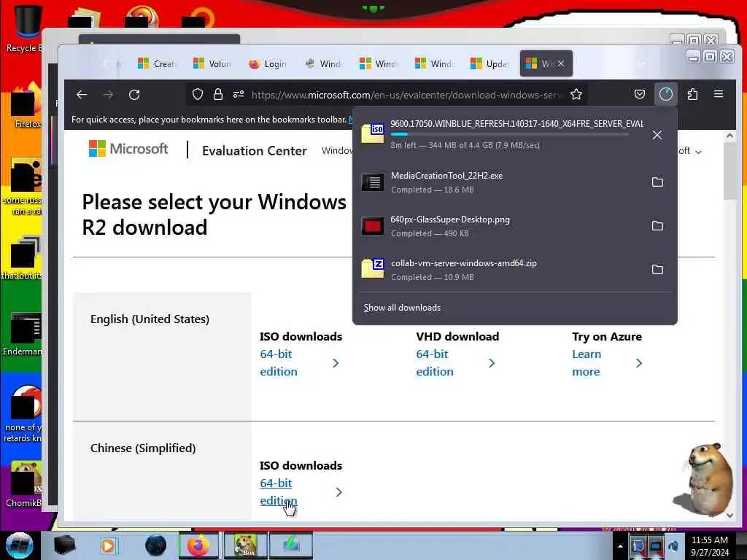Click the chevron beside Chinese ISO 64-bit edition

click(338, 492)
